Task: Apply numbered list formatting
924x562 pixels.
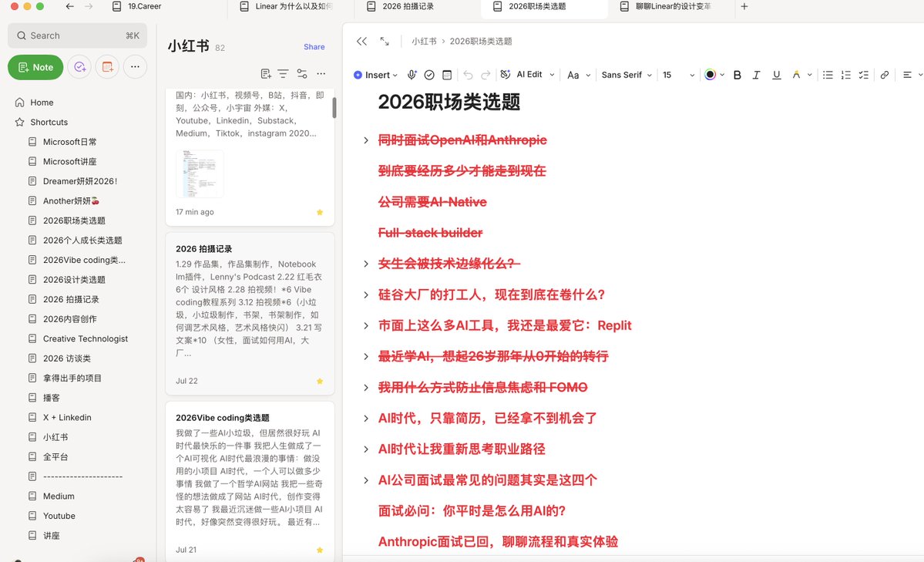Action: 845,75
